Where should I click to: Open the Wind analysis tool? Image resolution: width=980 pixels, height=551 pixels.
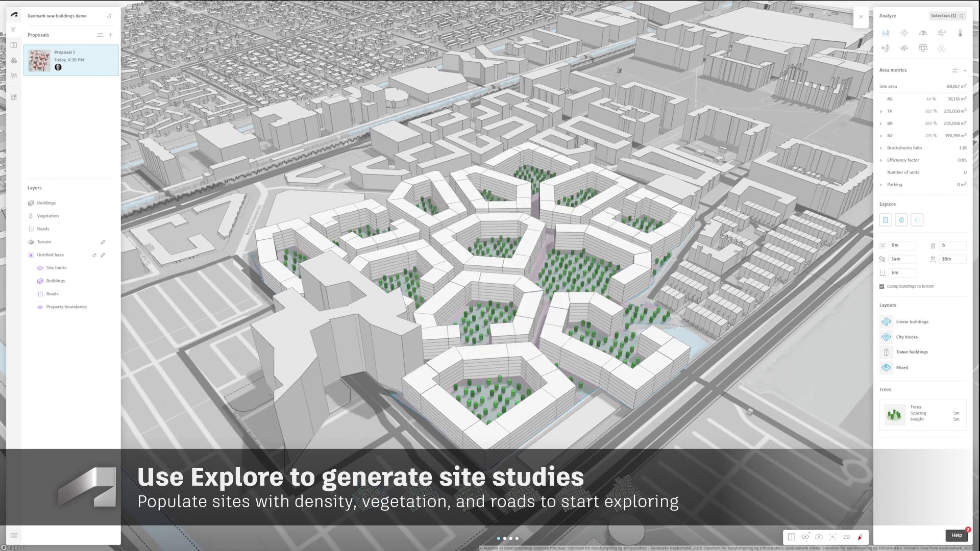coord(941,33)
